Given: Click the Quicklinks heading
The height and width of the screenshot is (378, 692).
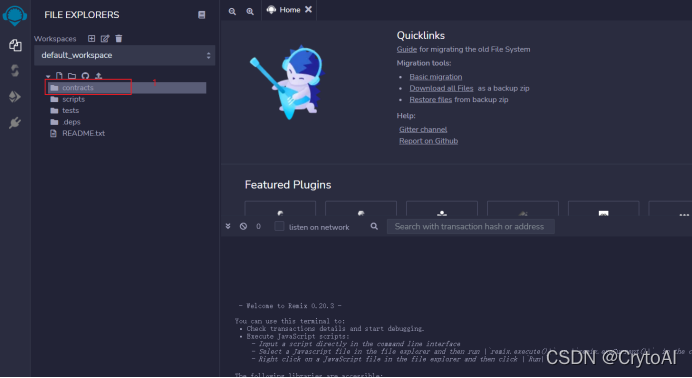Looking at the screenshot, I should (421, 36).
